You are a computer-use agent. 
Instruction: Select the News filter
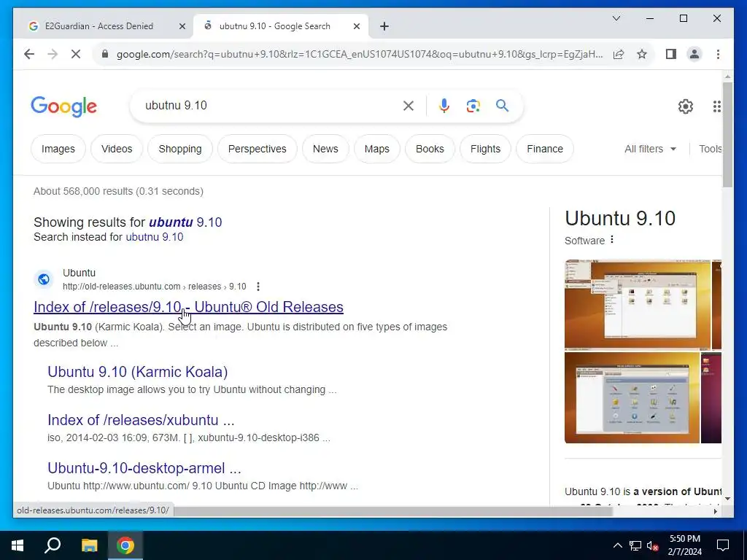point(325,149)
